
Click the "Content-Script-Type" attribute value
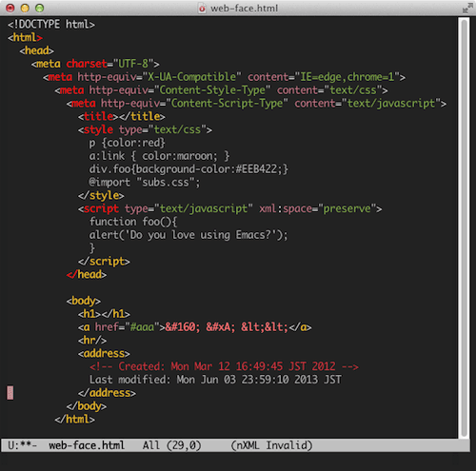(227, 104)
